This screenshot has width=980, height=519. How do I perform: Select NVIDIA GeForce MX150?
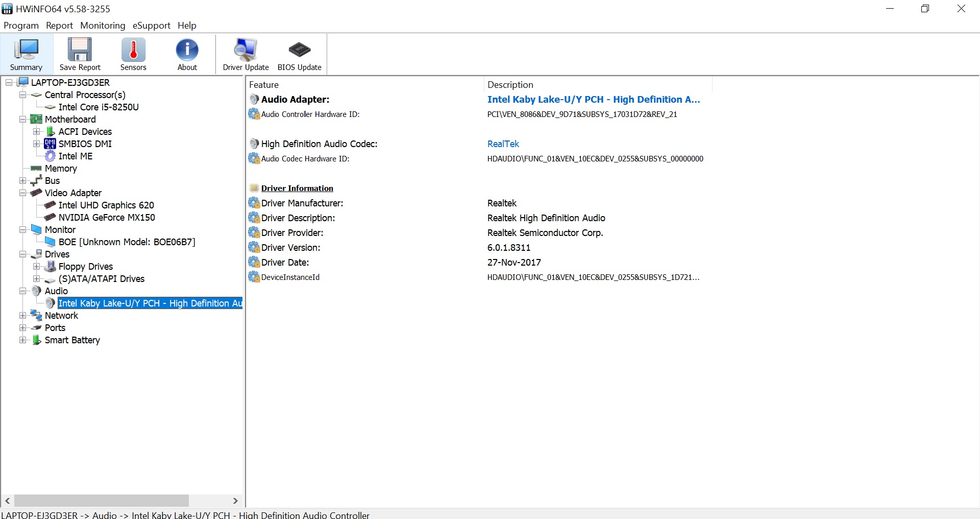point(107,217)
